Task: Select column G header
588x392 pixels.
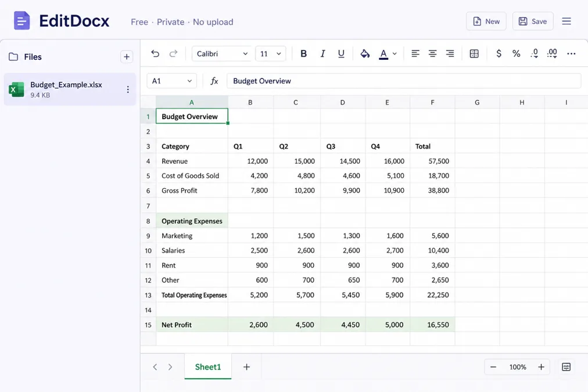Action: tap(477, 102)
